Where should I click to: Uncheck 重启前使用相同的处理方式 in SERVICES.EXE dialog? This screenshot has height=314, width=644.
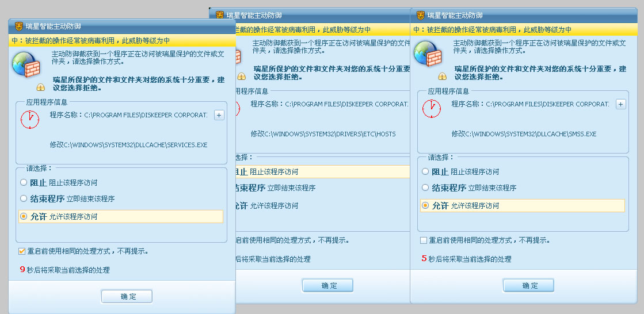click(22, 251)
